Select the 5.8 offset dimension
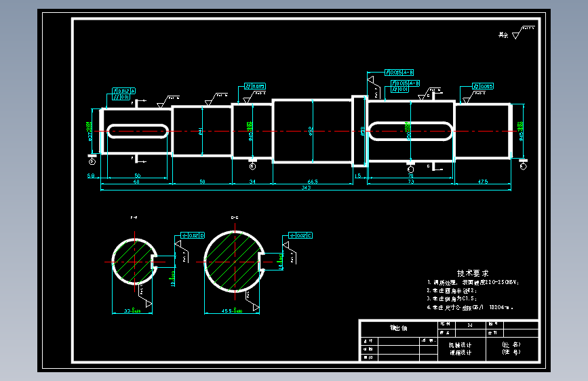 click(91, 176)
